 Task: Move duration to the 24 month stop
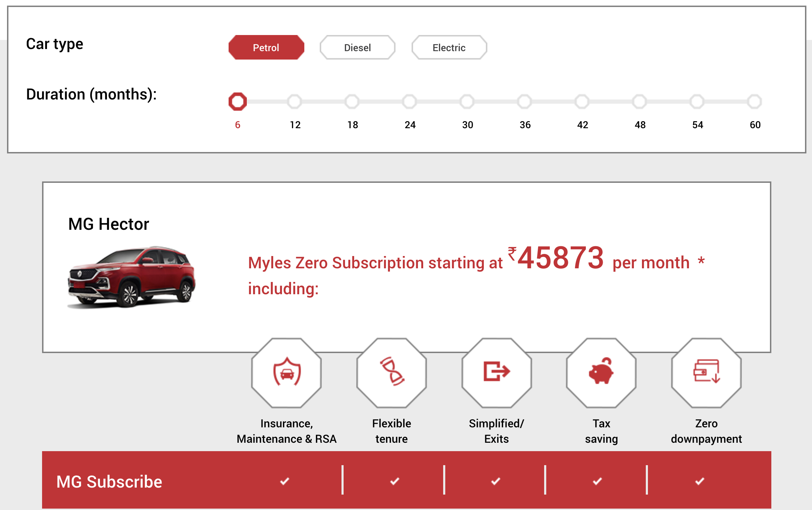[410, 102]
